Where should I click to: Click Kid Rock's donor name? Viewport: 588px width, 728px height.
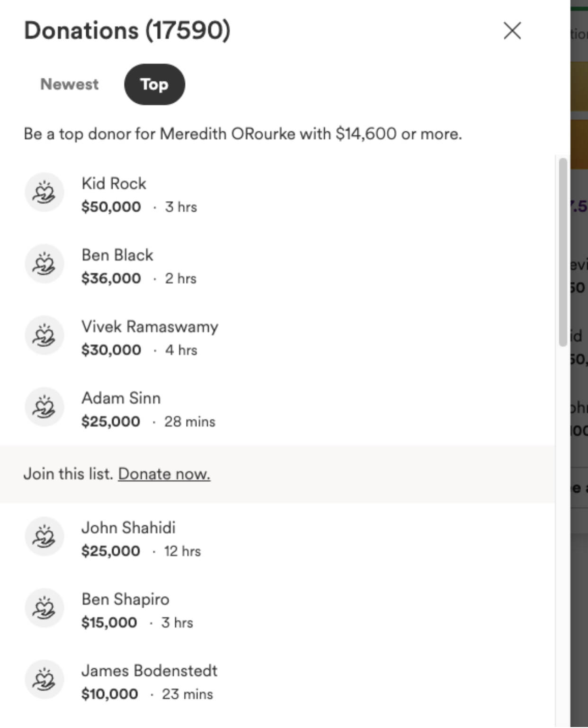[114, 183]
